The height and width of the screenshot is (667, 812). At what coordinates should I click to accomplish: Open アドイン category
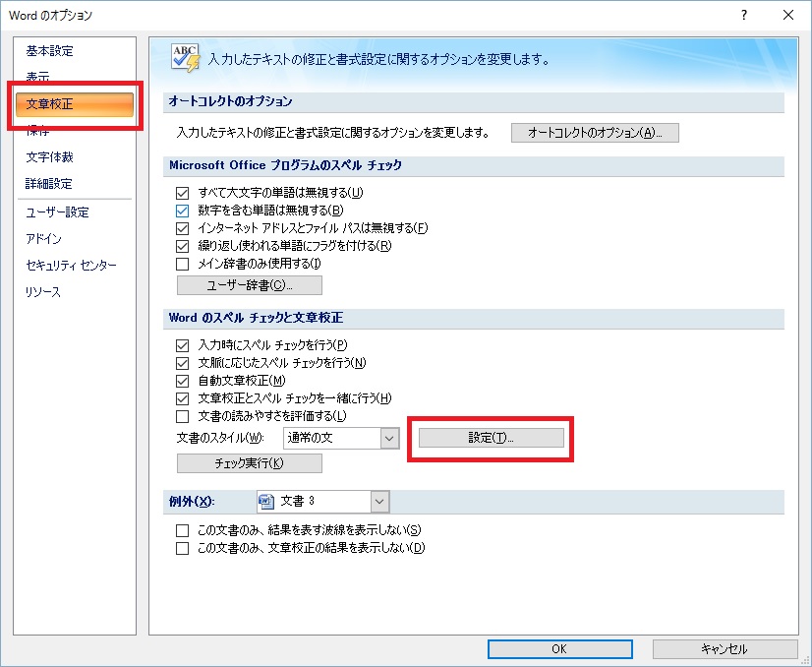point(43,238)
